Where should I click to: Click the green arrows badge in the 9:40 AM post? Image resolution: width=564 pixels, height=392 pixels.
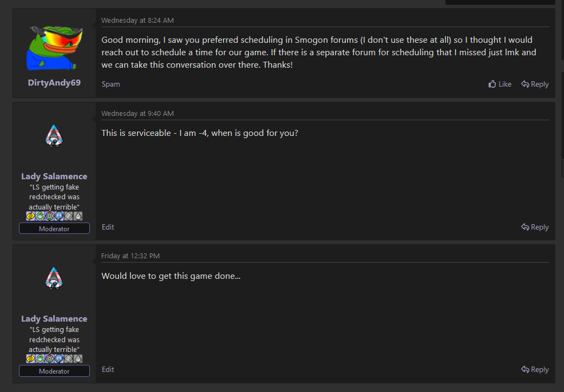40,216
